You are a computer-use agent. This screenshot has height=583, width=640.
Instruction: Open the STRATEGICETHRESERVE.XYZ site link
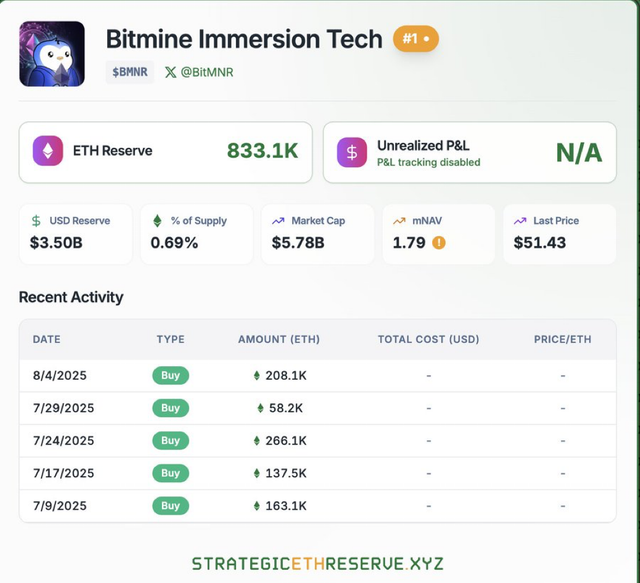[x=318, y=564]
